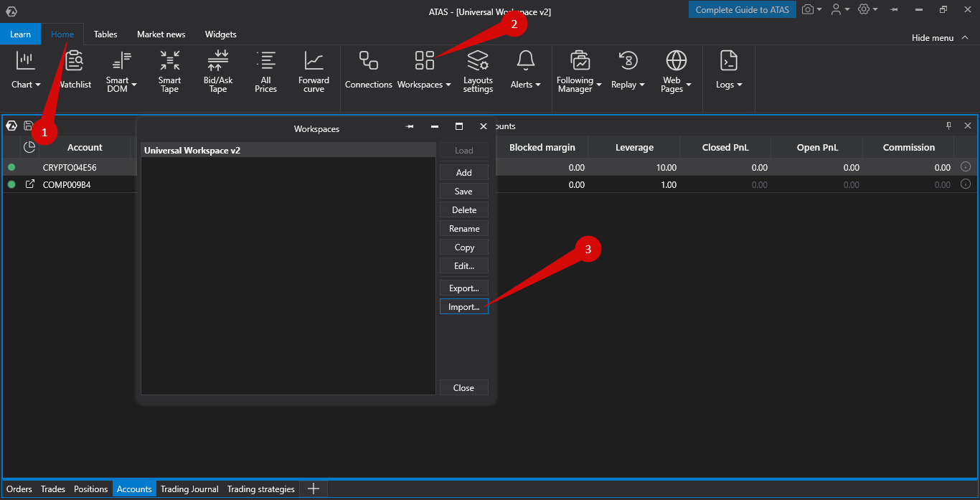Expand the Following Manager dropdown arrow
This screenshot has width=980, height=500.
599,85
